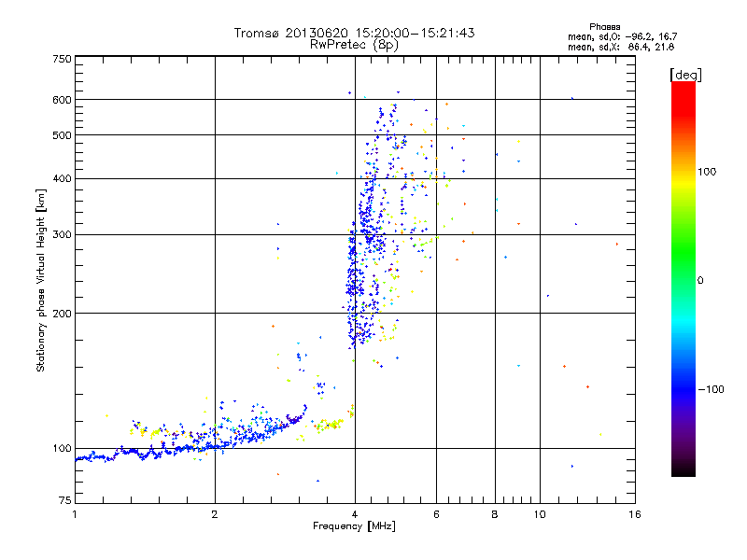Click the y-axis tick label '500'

pos(62,135)
